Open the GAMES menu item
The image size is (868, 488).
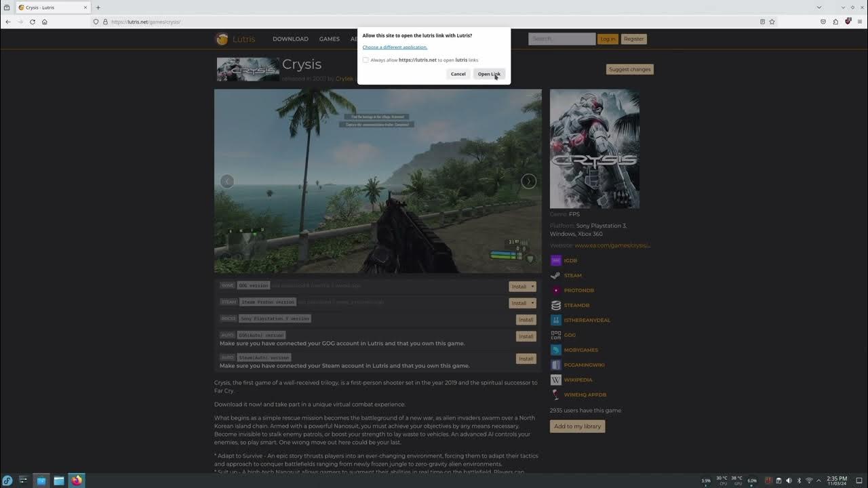[x=329, y=39]
